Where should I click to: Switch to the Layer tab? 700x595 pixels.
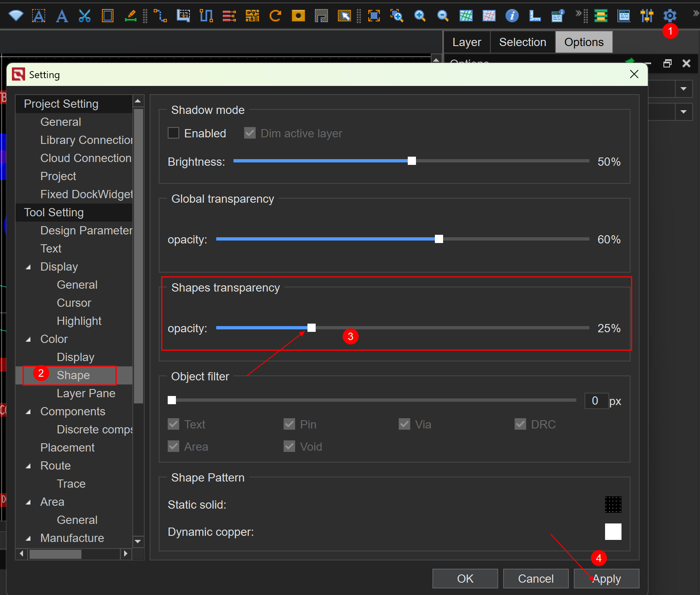pos(467,42)
